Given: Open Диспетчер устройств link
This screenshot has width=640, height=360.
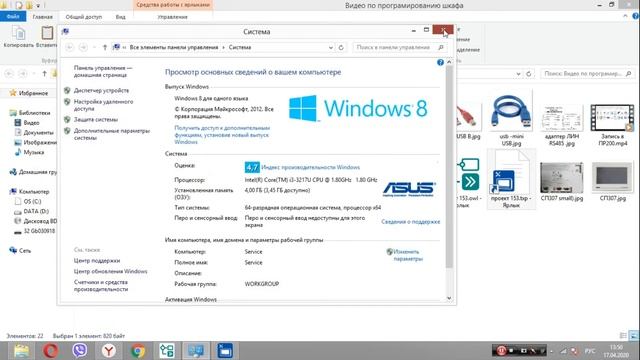Looking at the screenshot, I should pos(101,91).
